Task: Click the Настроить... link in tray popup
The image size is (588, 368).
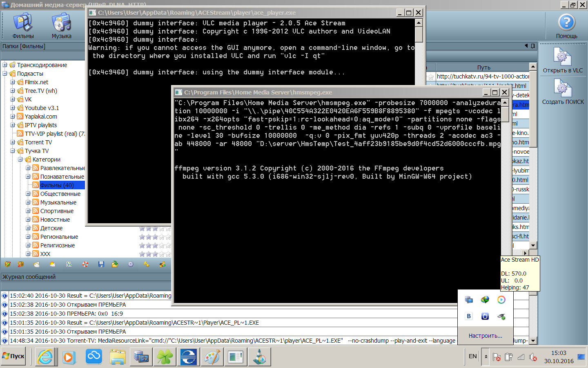Action: [x=485, y=336]
